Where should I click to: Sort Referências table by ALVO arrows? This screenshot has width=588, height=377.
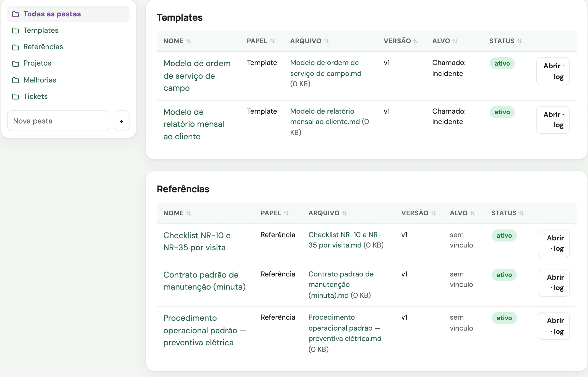(473, 213)
